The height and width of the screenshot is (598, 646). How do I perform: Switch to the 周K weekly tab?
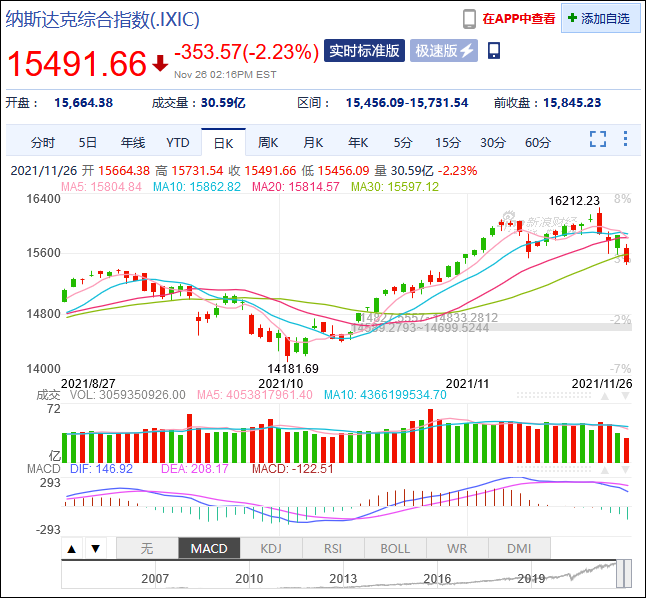pyautogui.click(x=268, y=143)
